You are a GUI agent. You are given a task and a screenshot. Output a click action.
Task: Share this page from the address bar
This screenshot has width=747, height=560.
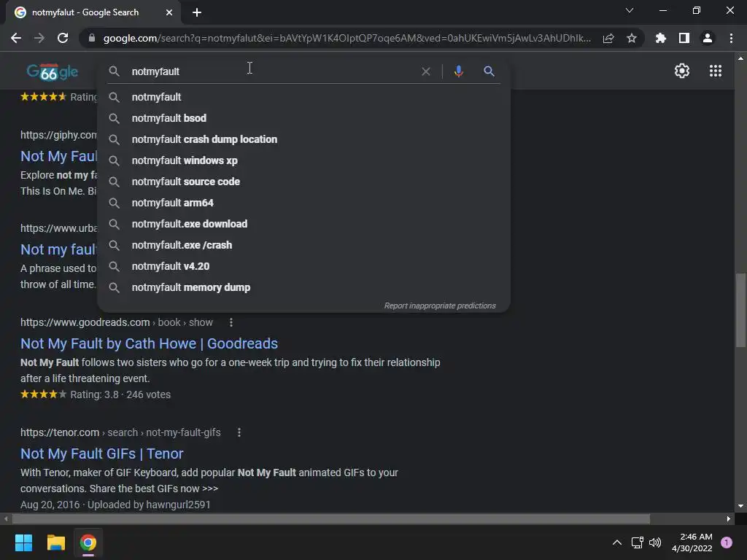[x=608, y=38]
